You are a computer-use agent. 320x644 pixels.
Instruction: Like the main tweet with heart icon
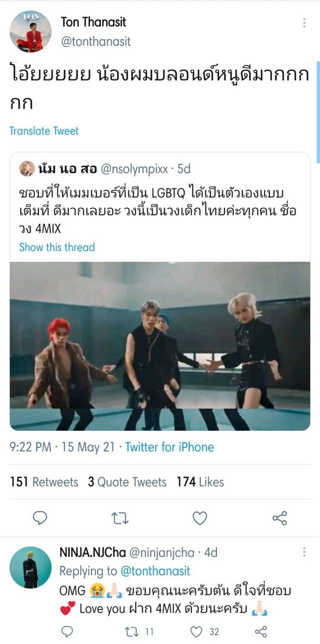200,518
